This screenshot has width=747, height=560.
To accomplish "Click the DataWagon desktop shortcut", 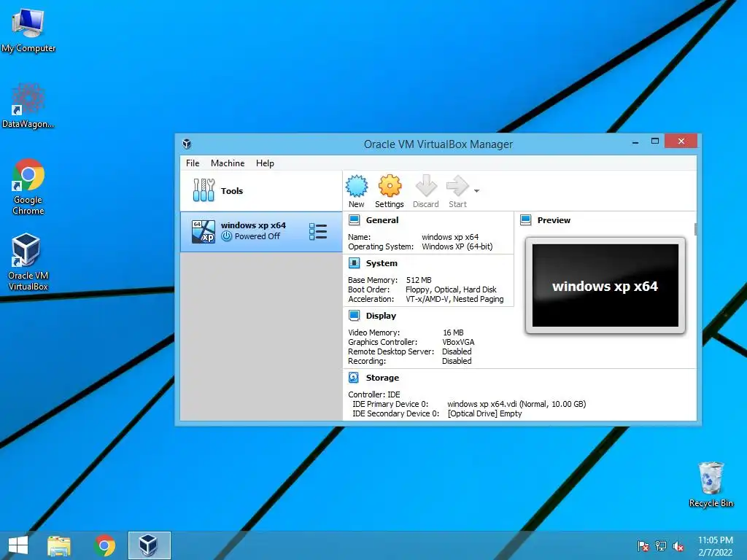I will (x=28, y=106).
